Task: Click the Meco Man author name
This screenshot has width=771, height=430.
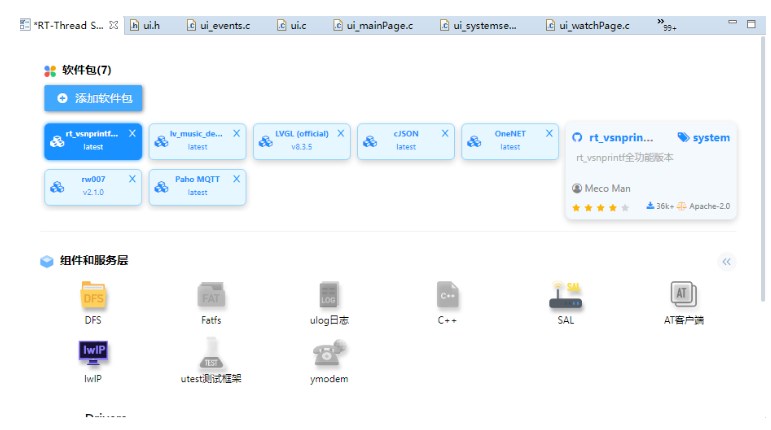Action: click(607, 188)
